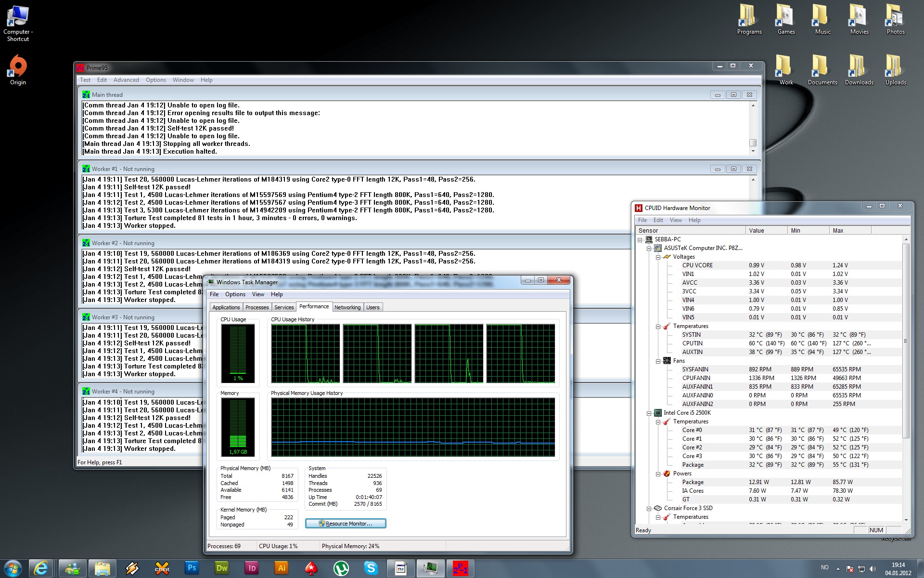Select the Documents desktop folder
The height and width of the screenshot is (578, 924).
click(x=822, y=70)
